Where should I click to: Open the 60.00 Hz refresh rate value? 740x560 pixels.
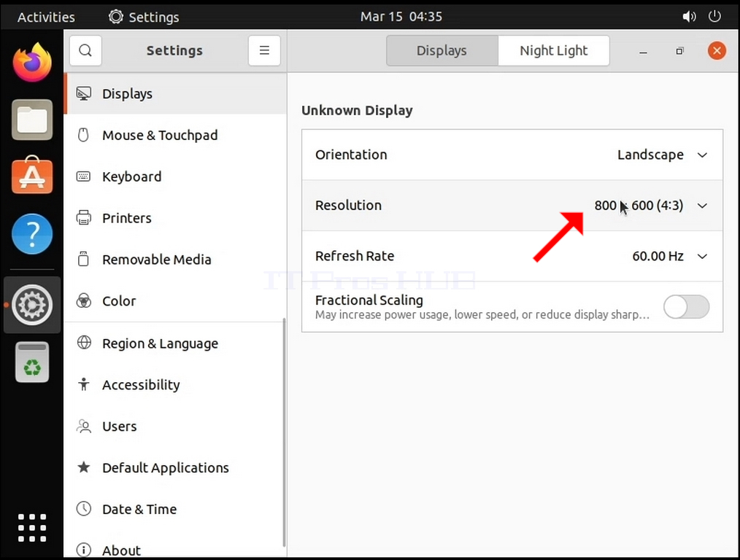pos(658,256)
